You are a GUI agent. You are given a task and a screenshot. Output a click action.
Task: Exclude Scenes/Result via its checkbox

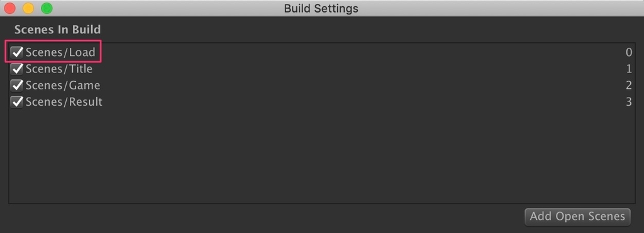17,101
